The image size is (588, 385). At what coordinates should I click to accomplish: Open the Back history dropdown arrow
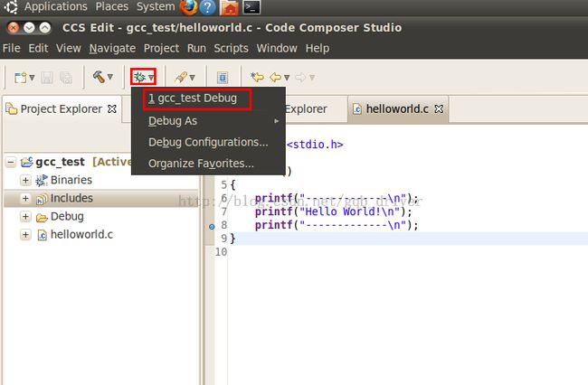tap(287, 78)
